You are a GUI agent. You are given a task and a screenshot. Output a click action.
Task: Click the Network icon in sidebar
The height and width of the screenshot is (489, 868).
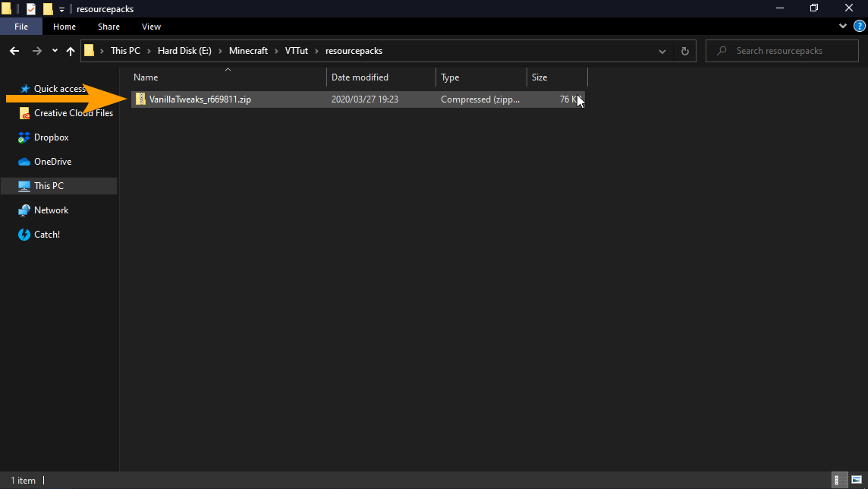tap(24, 210)
